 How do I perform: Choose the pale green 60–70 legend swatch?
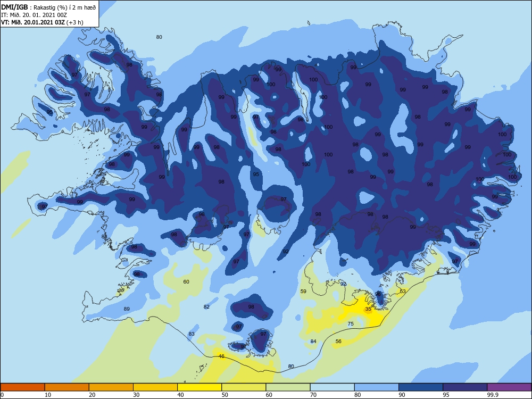[288, 387]
